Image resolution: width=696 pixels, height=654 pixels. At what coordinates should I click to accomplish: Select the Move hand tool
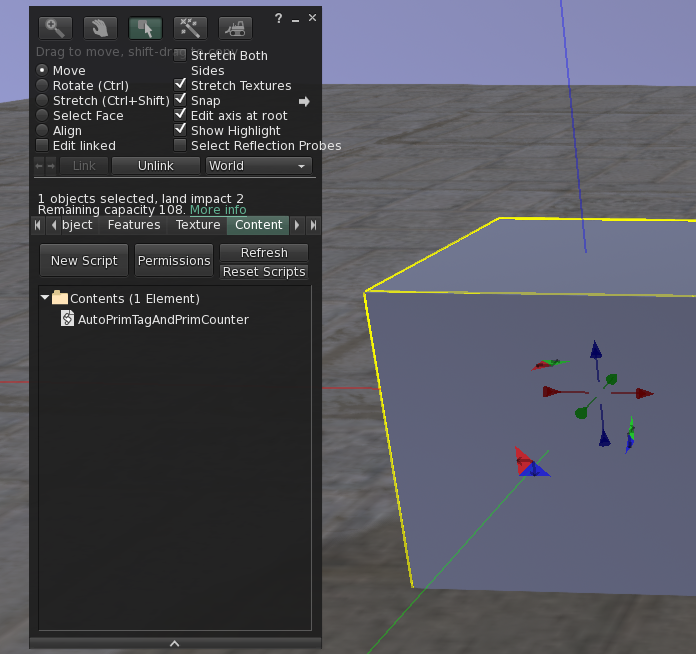point(100,28)
